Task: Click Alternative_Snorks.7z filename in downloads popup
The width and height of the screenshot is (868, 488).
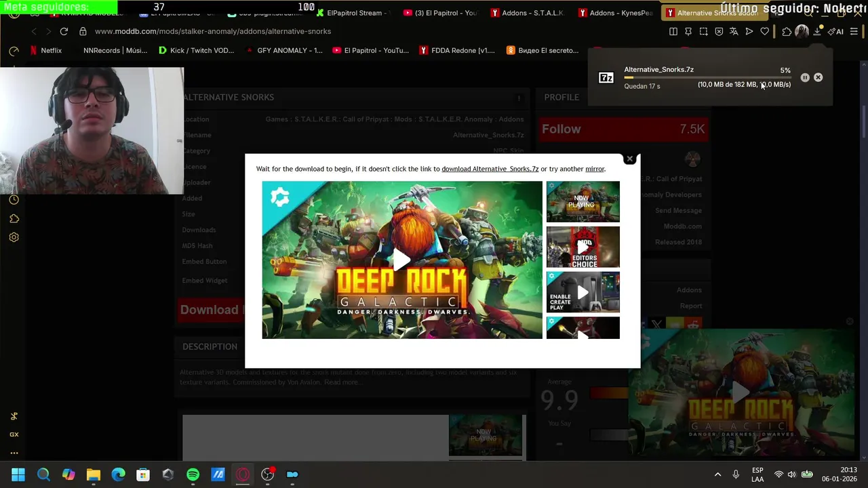Action: pos(658,69)
